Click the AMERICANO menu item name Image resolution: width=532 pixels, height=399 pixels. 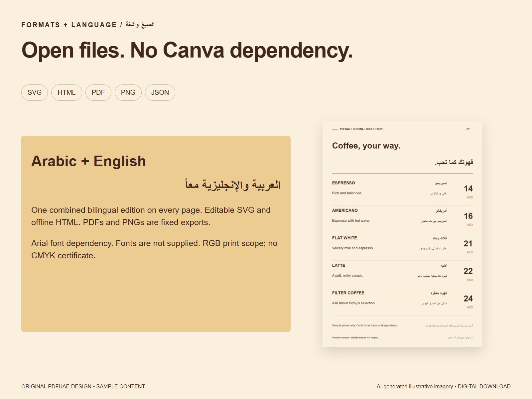pyautogui.click(x=345, y=210)
